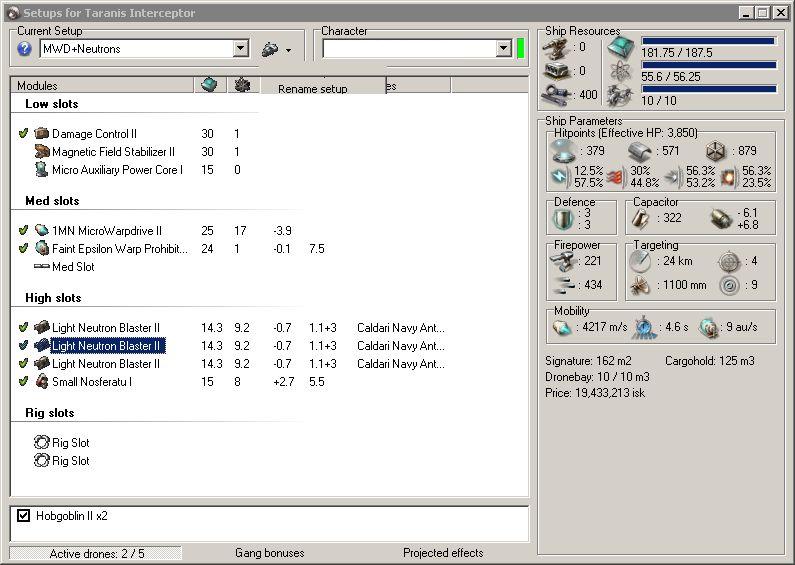The height and width of the screenshot is (565, 795).
Task: Click the first empty Rig Slot icon
Action: pyautogui.click(x=42, y=442)
